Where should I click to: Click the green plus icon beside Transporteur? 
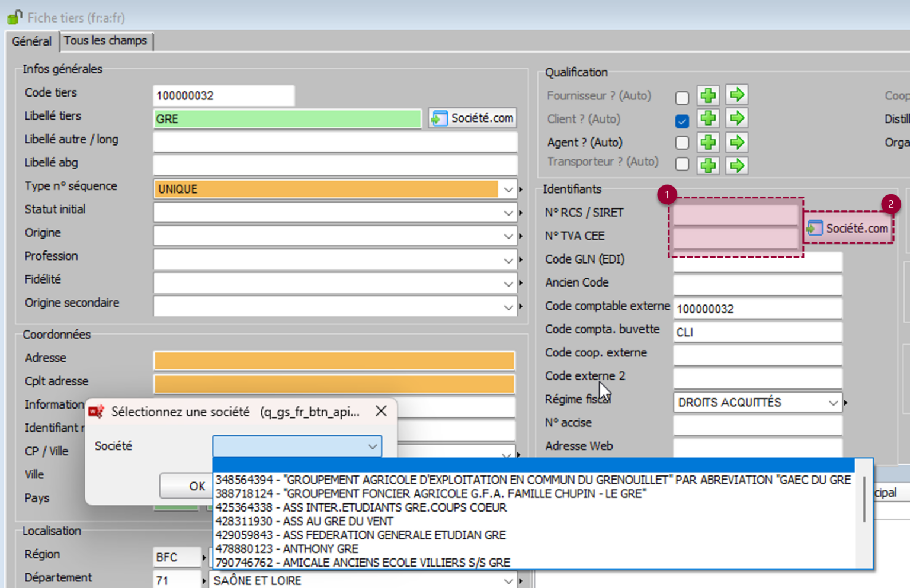pyautogui.click(x=708, y=165)
